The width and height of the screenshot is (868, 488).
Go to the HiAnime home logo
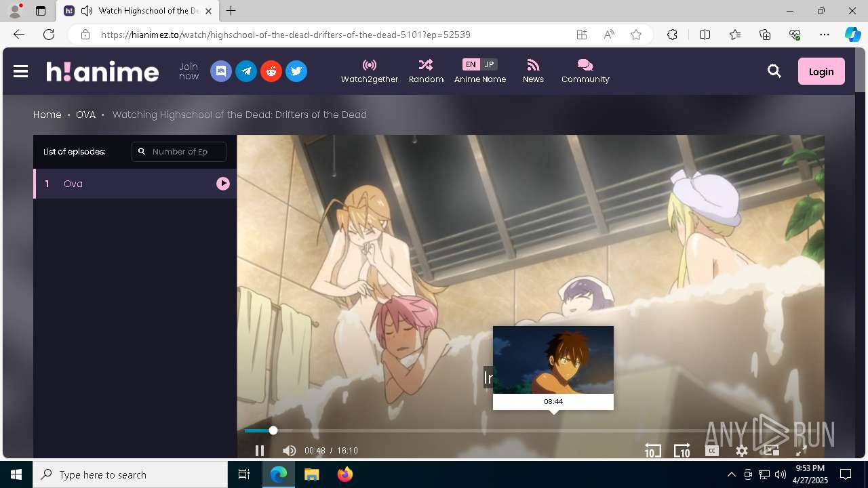(x=102, y=71)
